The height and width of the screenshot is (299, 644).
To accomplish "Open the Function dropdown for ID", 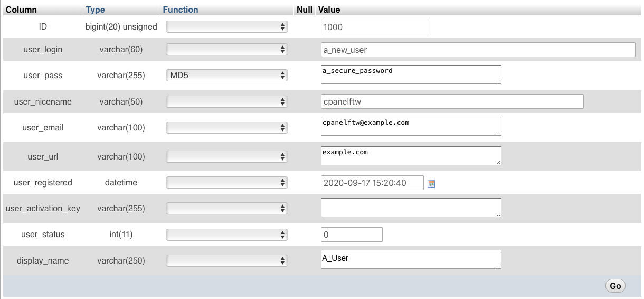I will [227, 27].
